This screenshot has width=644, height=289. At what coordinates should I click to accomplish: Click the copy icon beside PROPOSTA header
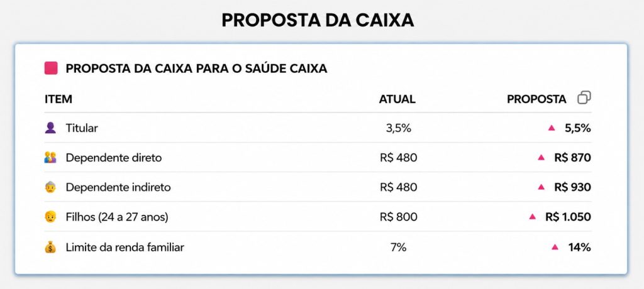[x=584, y=98]
